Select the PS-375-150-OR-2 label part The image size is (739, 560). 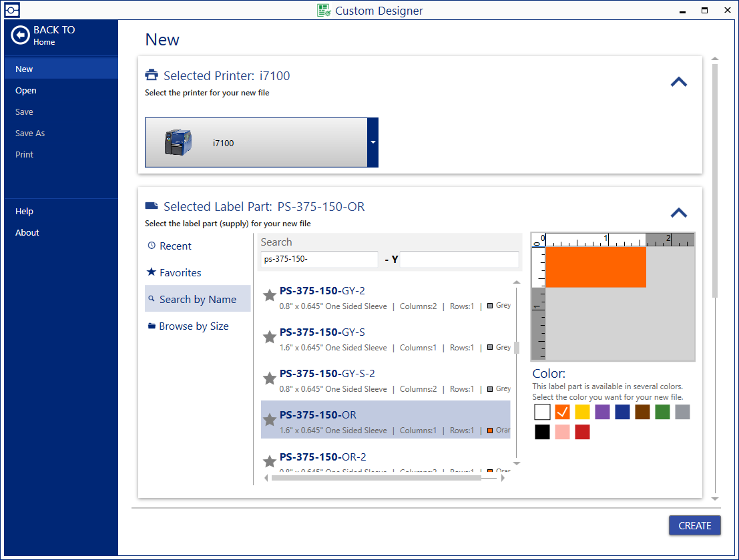click(386, 461)
